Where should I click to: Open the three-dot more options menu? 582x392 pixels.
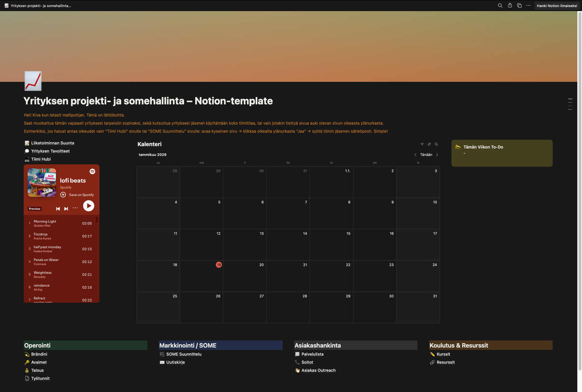[x=528, y=5]
